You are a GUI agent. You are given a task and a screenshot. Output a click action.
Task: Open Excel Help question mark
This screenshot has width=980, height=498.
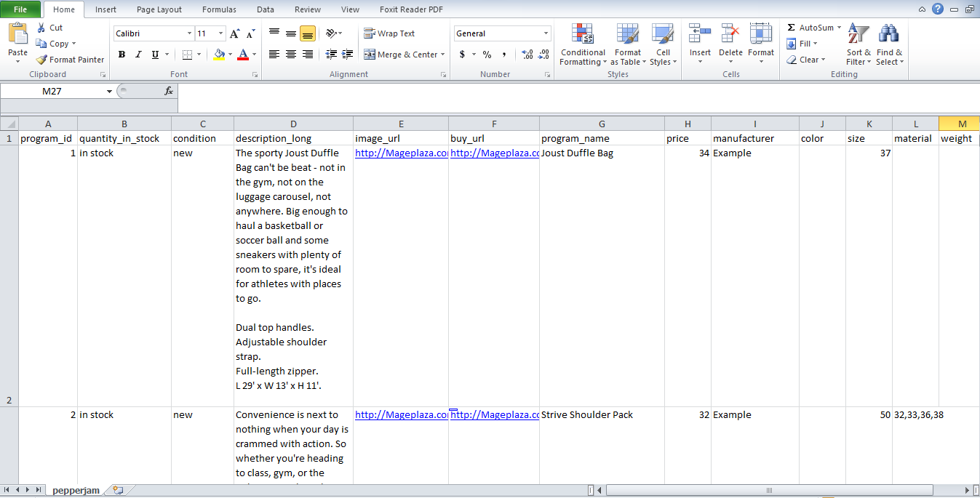tap(938, 9)
